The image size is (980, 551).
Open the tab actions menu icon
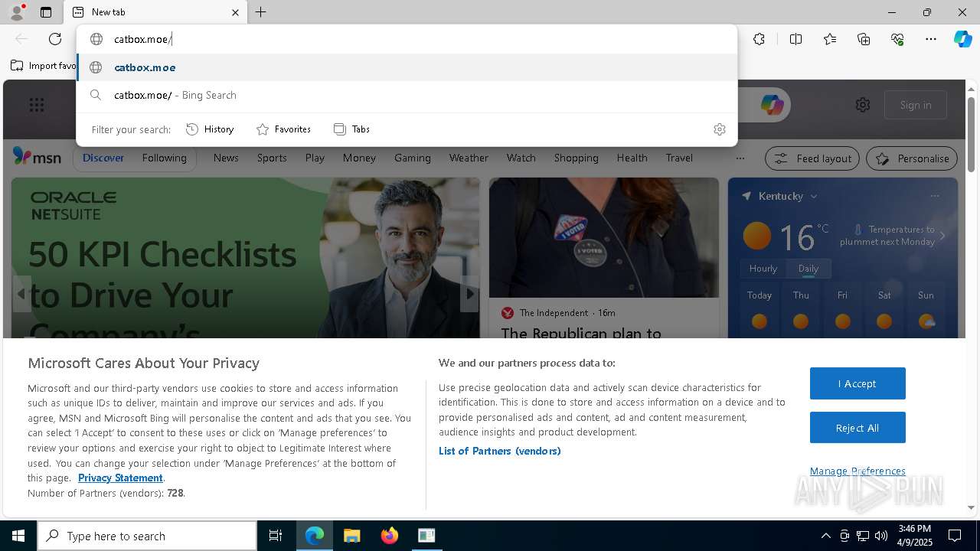(46, 12)
